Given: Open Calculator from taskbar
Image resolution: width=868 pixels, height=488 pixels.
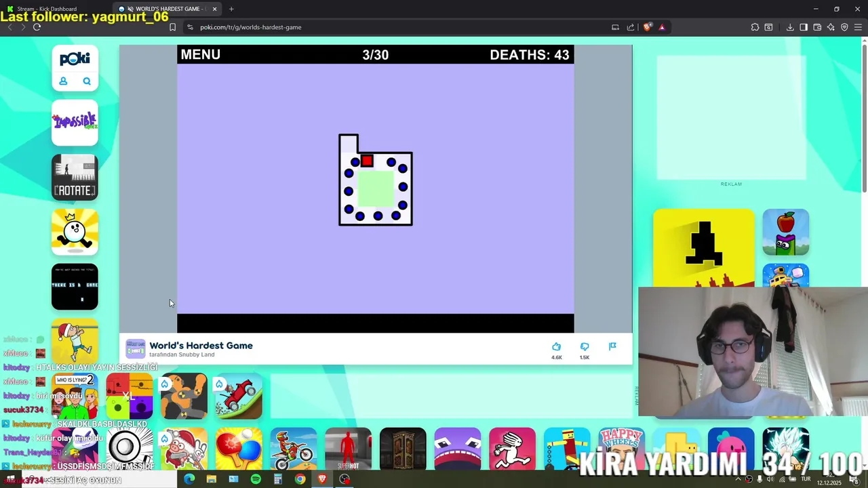Looking at the screenshot, I should coord(278,479).
